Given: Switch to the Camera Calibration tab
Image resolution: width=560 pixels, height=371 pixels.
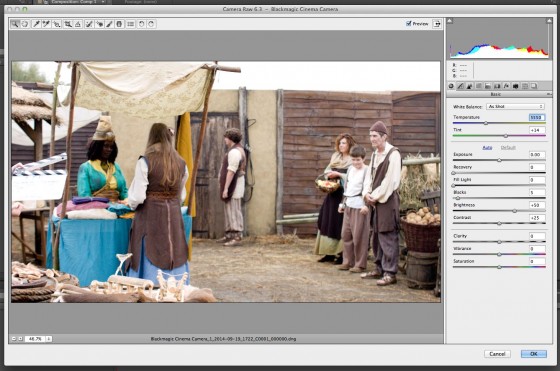Looking at the screenshot, I should (x=515, y=86).
